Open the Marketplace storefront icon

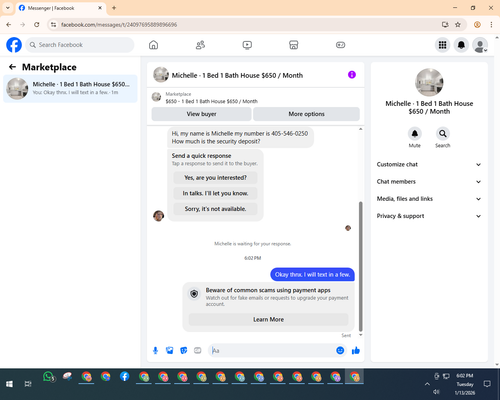tap(294, 45)
